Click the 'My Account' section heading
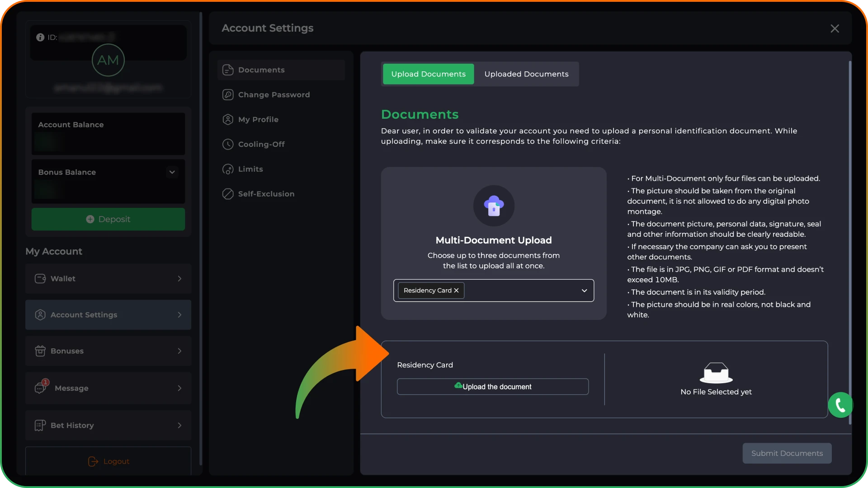 coord(54,252)
